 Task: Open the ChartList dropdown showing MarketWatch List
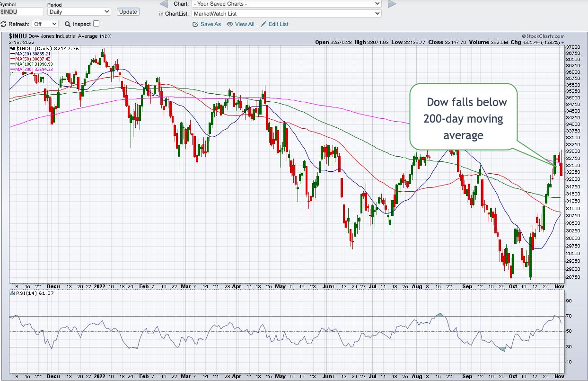(286, 14)
